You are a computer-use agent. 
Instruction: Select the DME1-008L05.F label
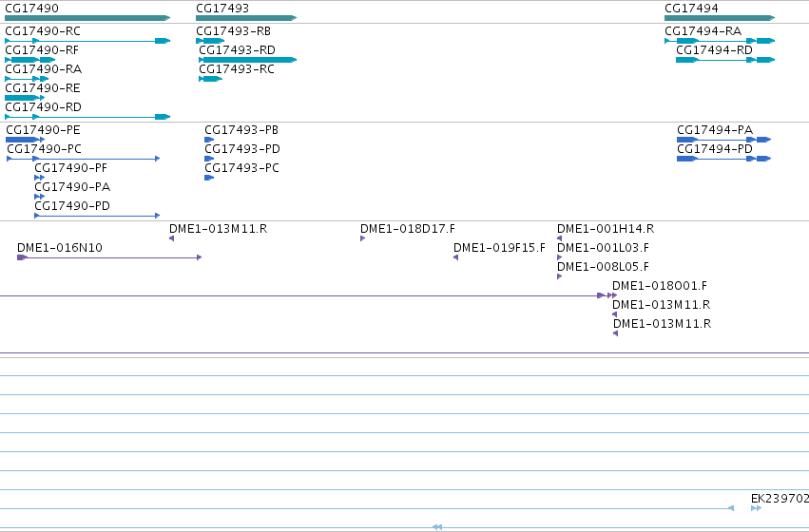click(603, 267)
